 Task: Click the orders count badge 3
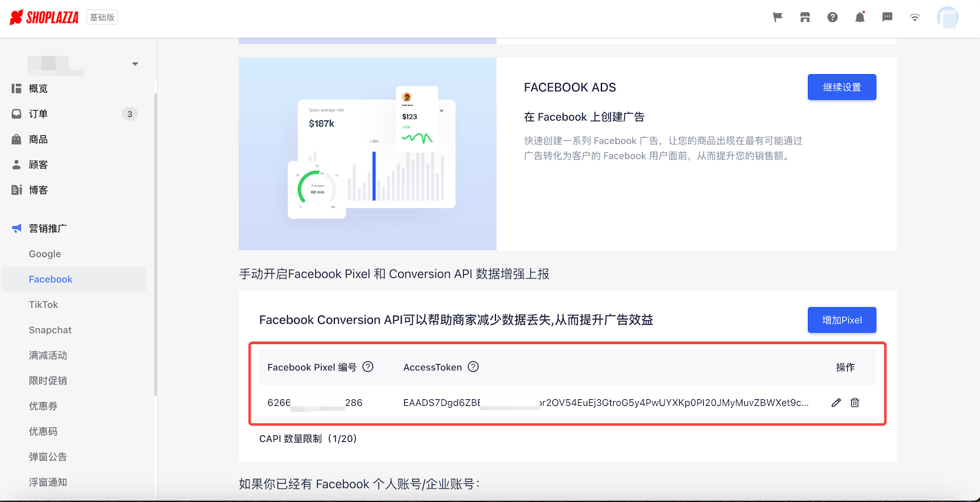tap(129, 114)
